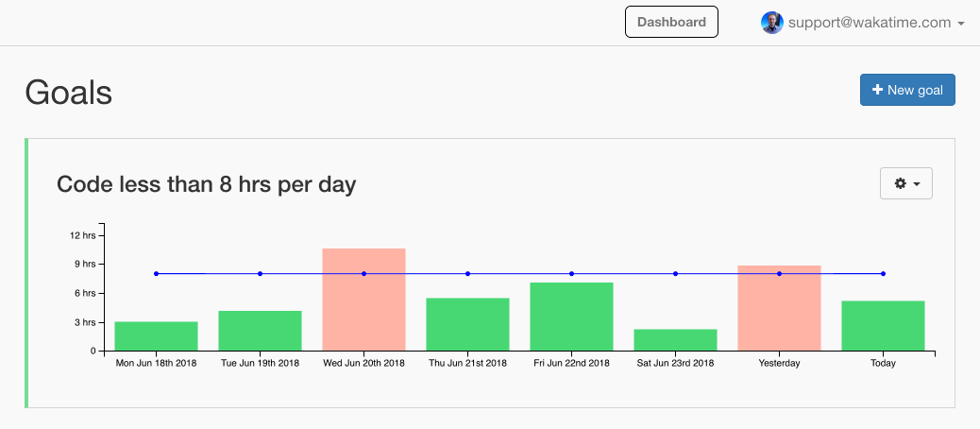Screen dimensions: 980x429
Task: Open the Dashboard page
Action: pos(671,22)
